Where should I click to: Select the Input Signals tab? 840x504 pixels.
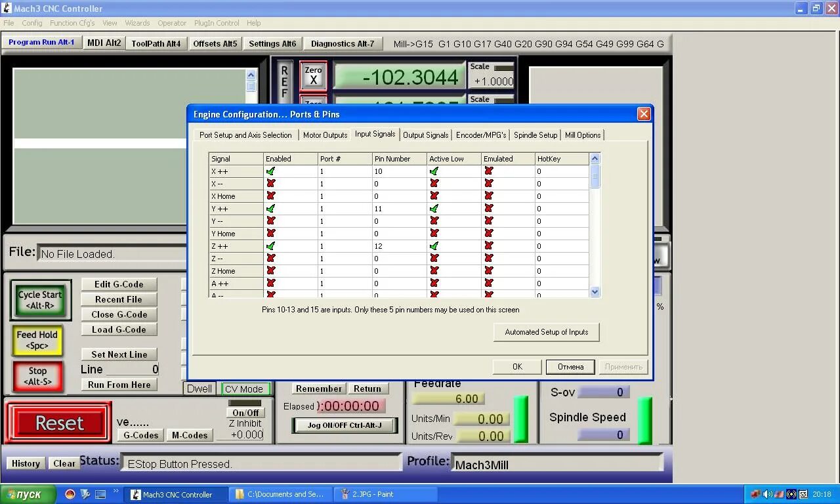pyautogui.click(x=375, y=134)
